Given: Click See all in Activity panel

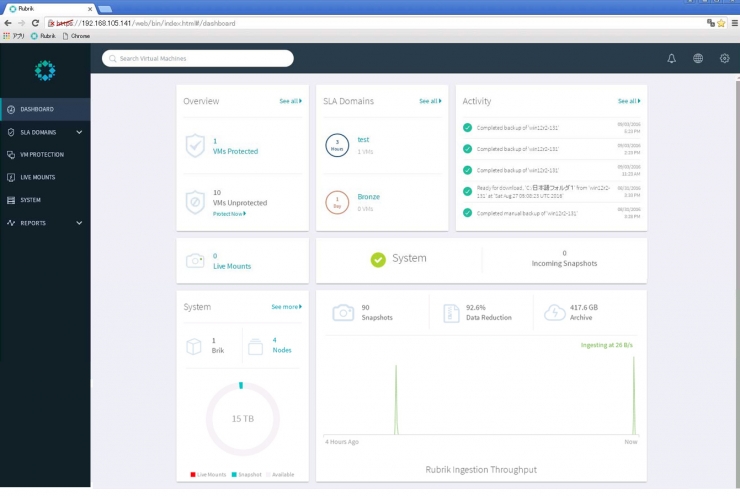Looking at the screenshot, I should pyautogui.click(x=627, y=101).
